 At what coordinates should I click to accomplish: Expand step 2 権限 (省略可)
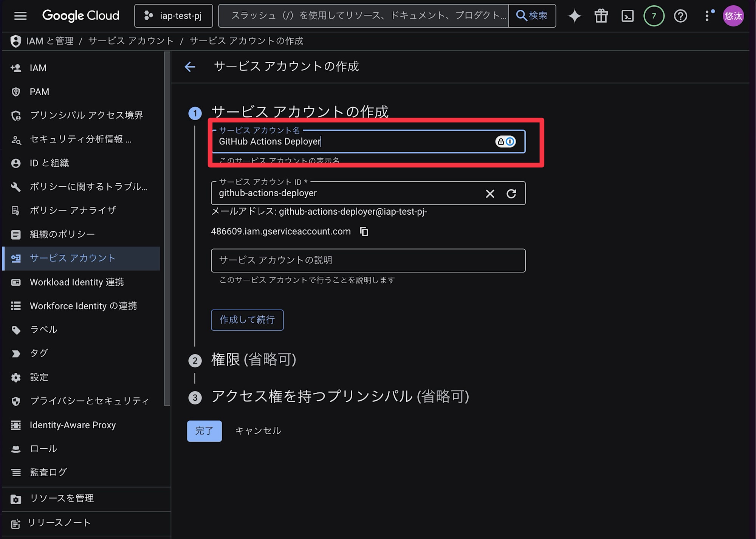253,359
